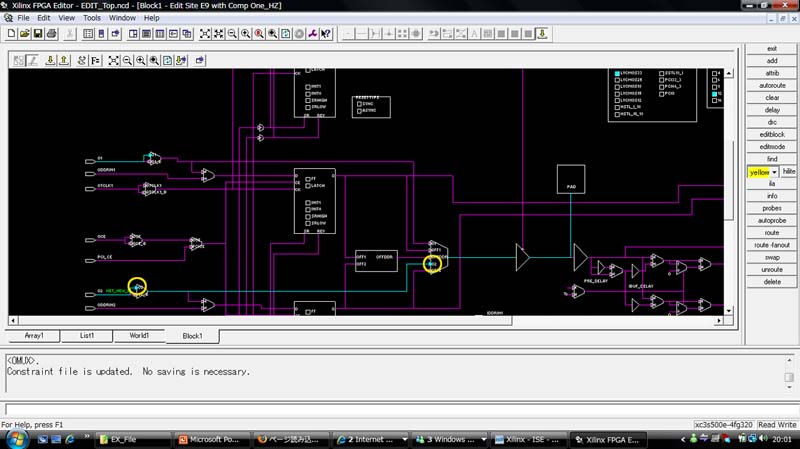Open the yellow highlight color dropdown

pos(774,172)
